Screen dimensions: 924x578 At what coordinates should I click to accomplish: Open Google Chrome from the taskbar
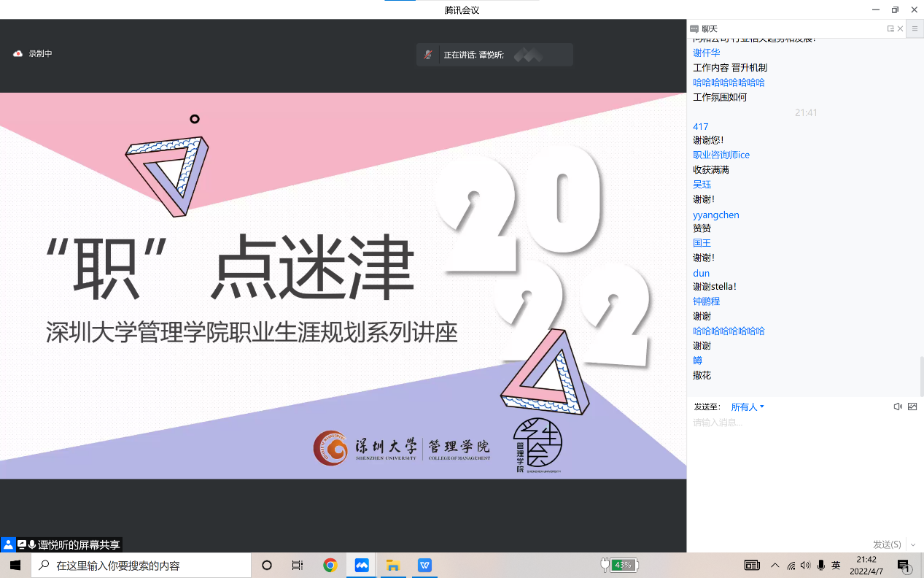[330, 565]
